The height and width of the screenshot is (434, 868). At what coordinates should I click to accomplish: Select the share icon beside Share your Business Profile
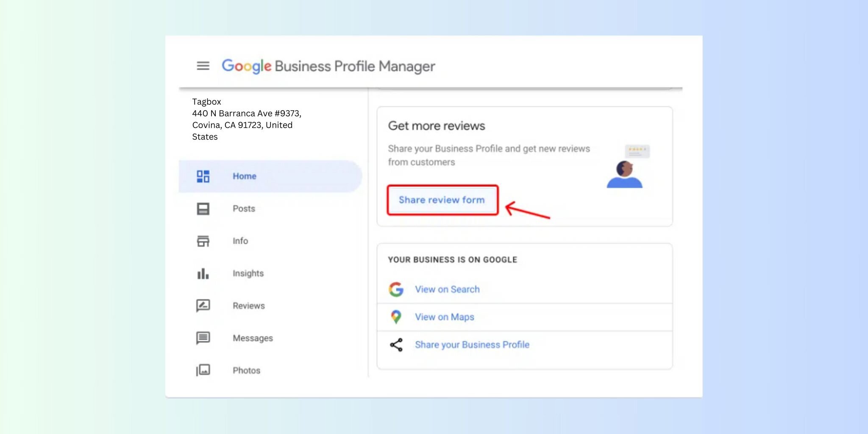[x=396, y=345]
